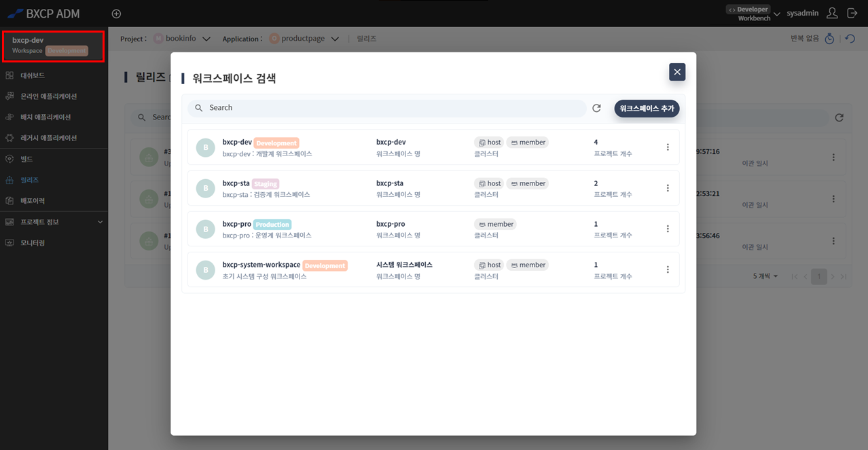868x450 pixels.
Task: Select the bxcp-dev workspace name
Action: tap(237, 143)
